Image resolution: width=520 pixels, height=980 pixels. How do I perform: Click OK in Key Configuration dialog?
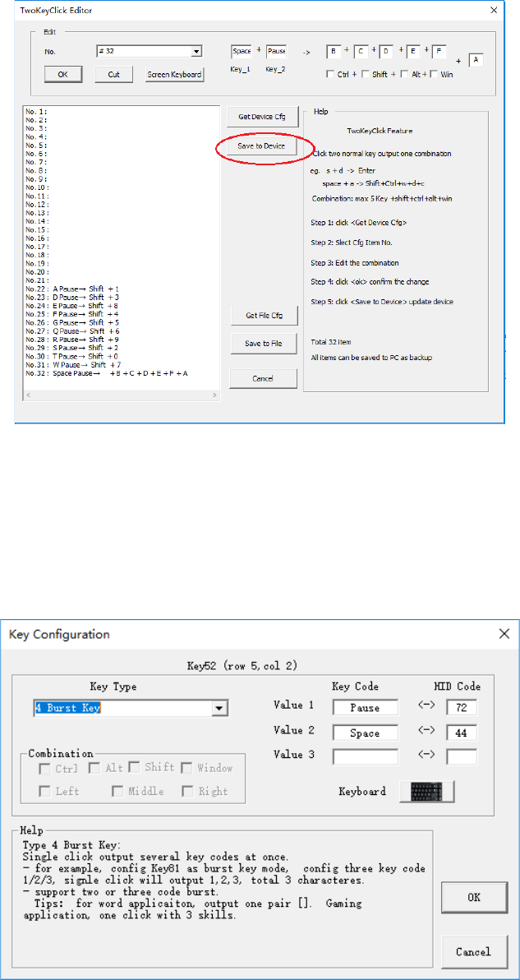click(x=473, y=897)
